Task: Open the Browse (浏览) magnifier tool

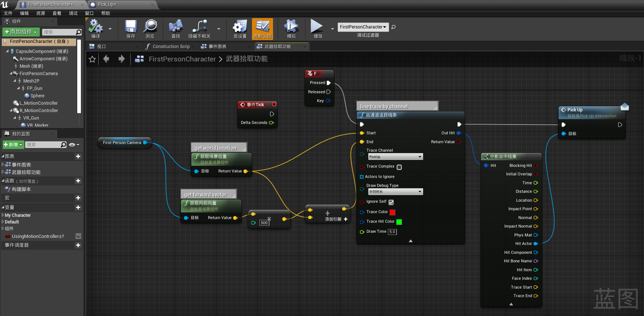Action: point(150,27)
